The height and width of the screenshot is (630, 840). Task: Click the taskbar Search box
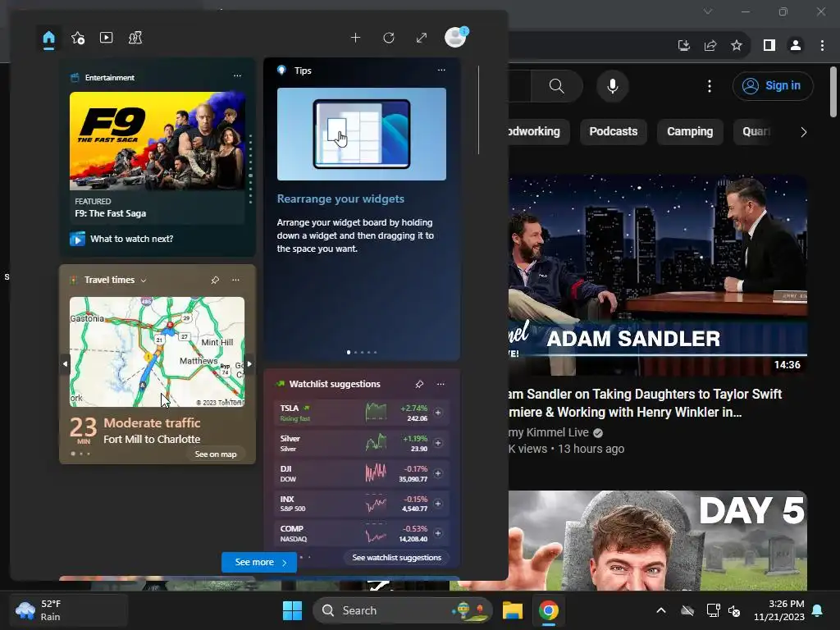[402, 610]
